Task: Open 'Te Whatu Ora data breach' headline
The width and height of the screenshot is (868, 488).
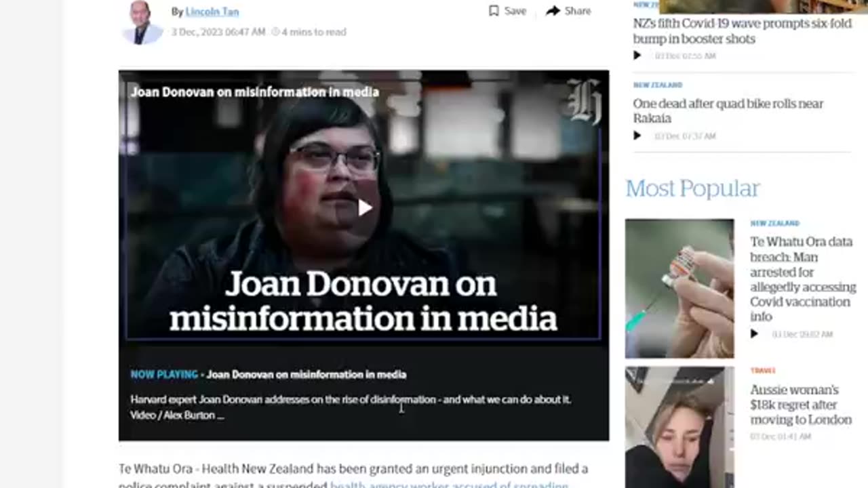Action: point(803,279)
